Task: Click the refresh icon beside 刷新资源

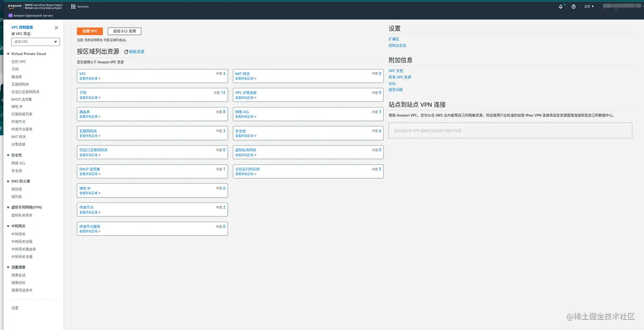Action: click(x=126, y=52)
